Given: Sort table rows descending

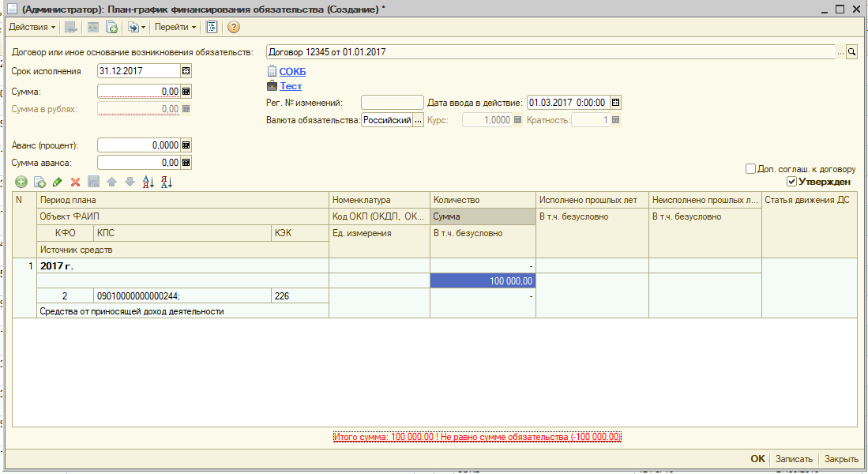Looking at the screenshot, I should click(166, 182).
